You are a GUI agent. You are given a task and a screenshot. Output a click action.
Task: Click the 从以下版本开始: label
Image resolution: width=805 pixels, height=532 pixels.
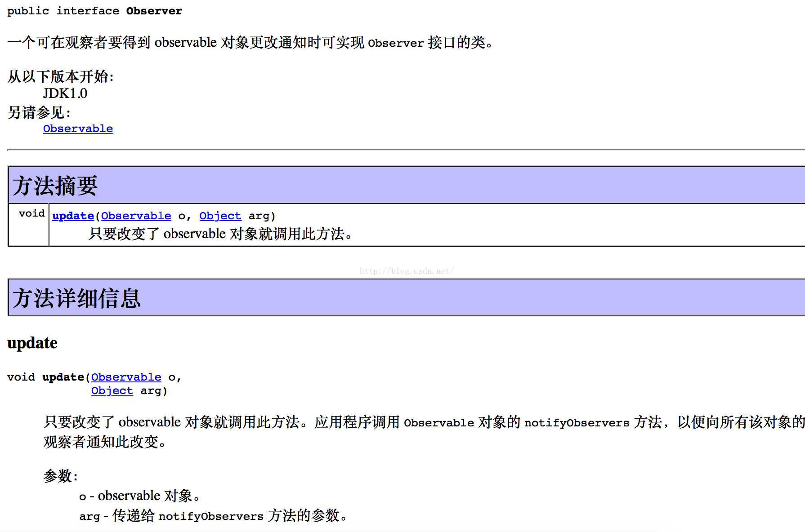click(x=61, y=76)
